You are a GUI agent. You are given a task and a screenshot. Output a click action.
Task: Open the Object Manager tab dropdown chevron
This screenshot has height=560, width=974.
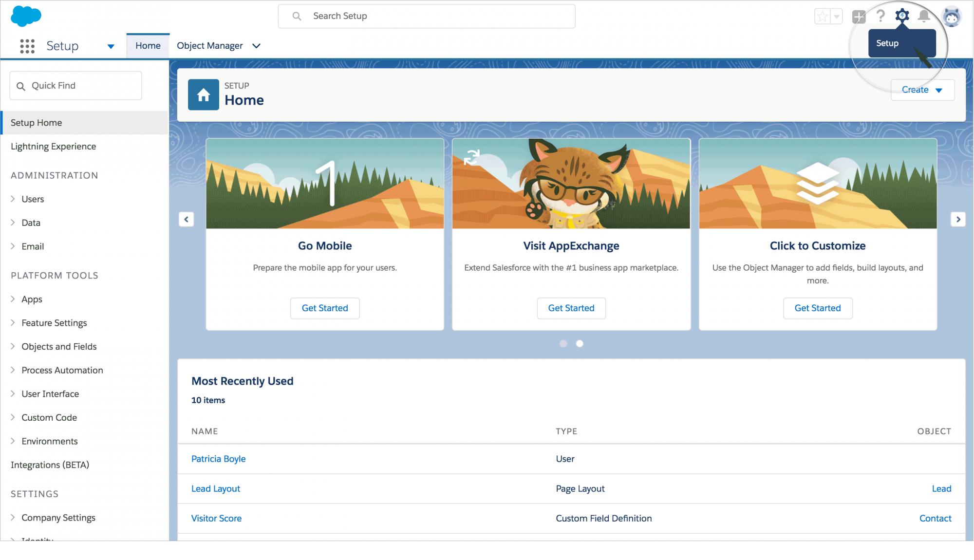tap(256, 46)
